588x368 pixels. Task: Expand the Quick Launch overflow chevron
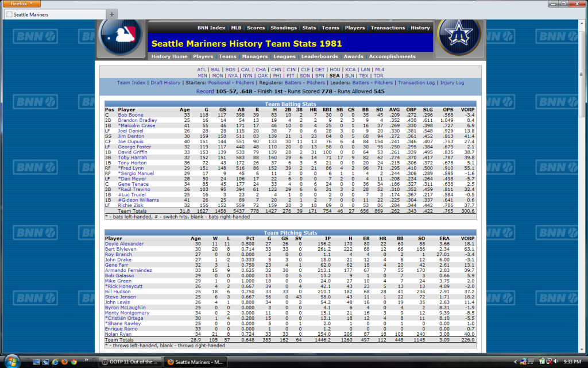pyautogui.click(x=86, y=360)
